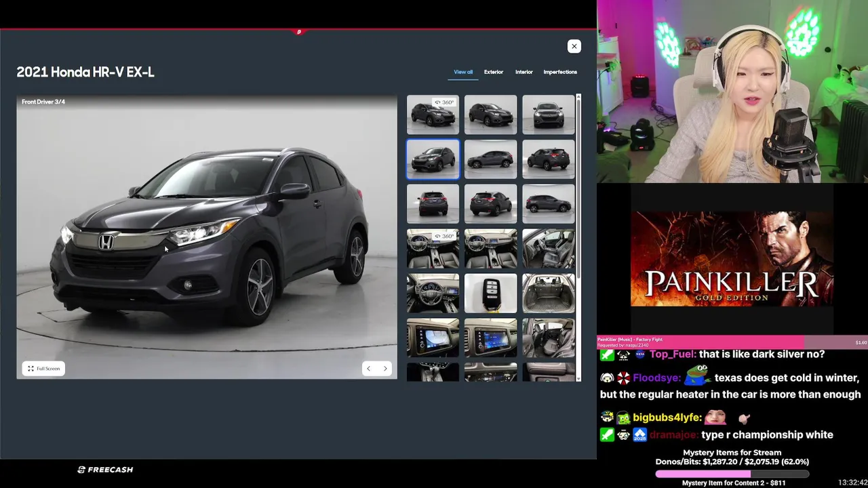Switch to the Exterior tab
868x488 pixels.
pos(494,72)
